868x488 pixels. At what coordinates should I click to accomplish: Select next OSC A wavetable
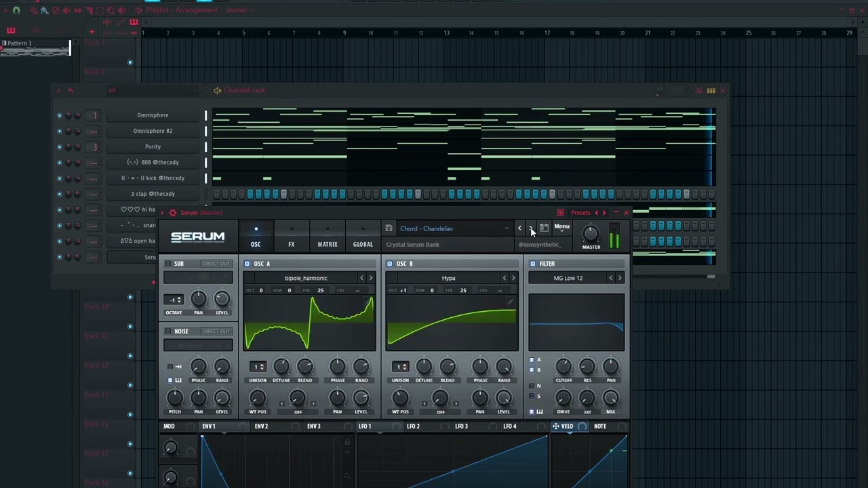point(370,278)
